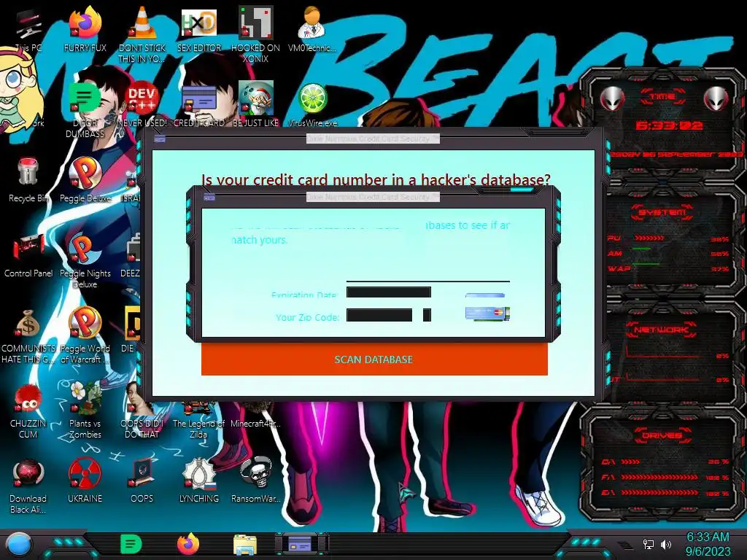This screenshot has height=560, width=747.
Task: Click the SCAN DATABASE button
Action: [x=374, y=359]
